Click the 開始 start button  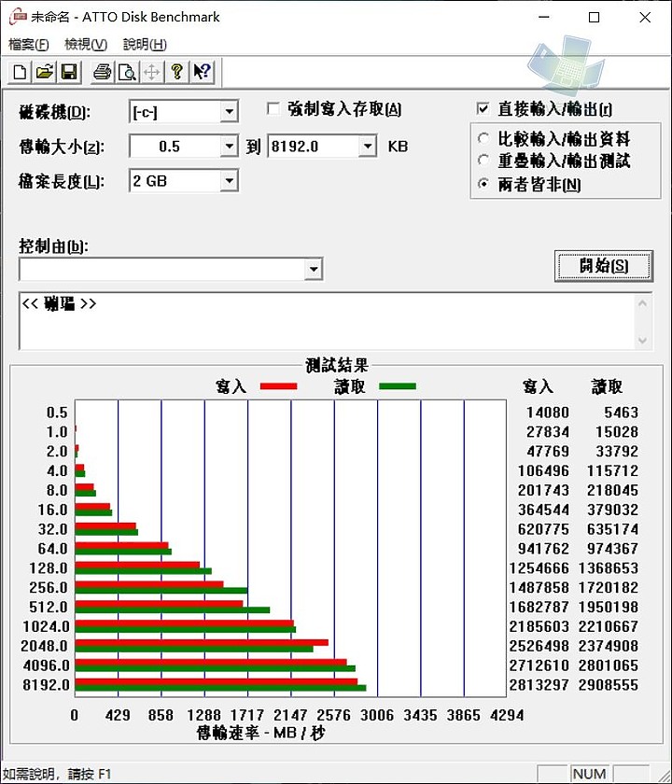[604, 265]
